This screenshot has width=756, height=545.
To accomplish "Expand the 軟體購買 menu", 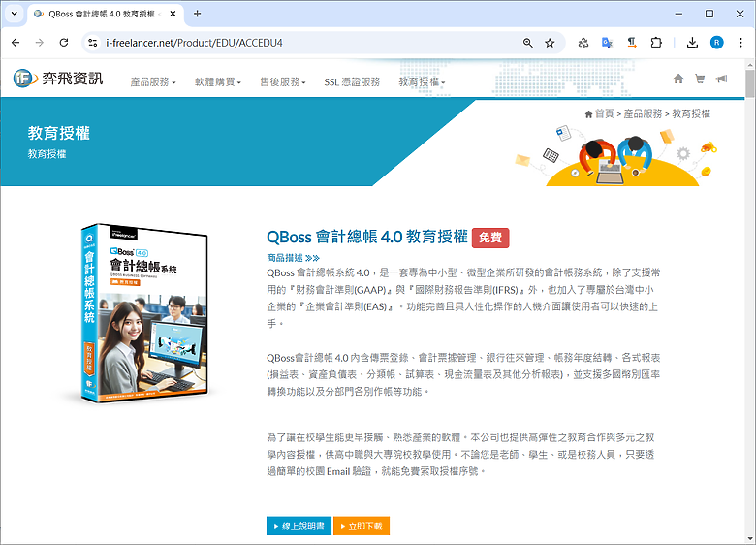I will (217, 82).
